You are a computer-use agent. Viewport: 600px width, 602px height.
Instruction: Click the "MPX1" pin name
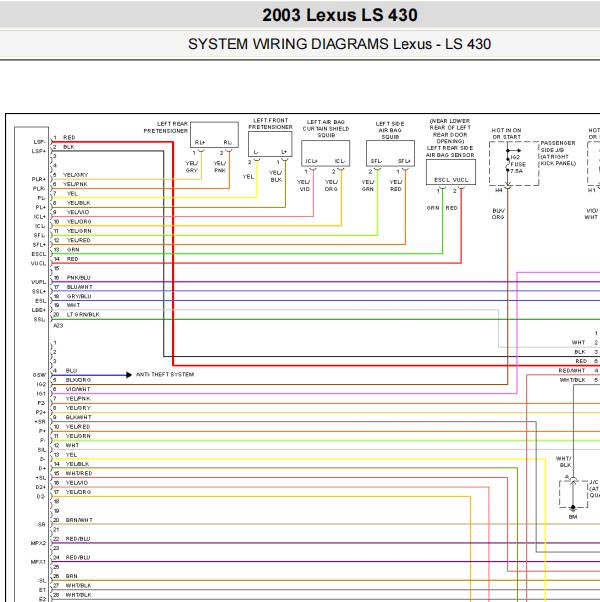(38, 562)
